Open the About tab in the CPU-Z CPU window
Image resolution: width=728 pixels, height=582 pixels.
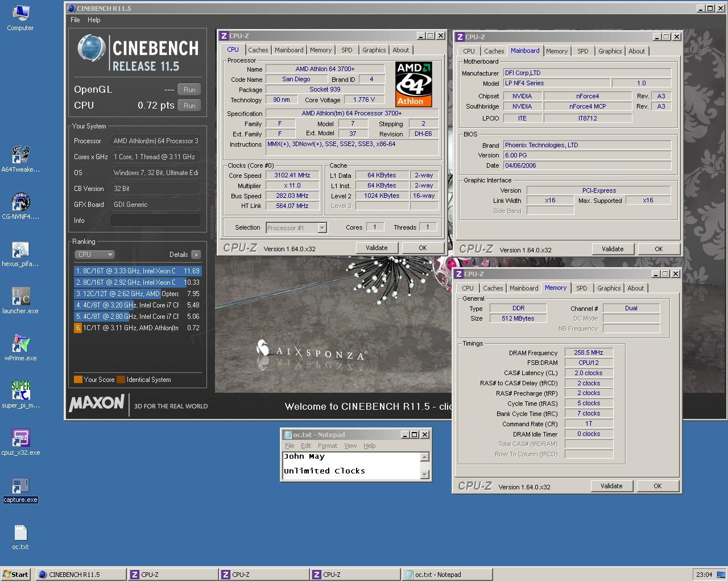pyautogui.click(x=401, y=50)
